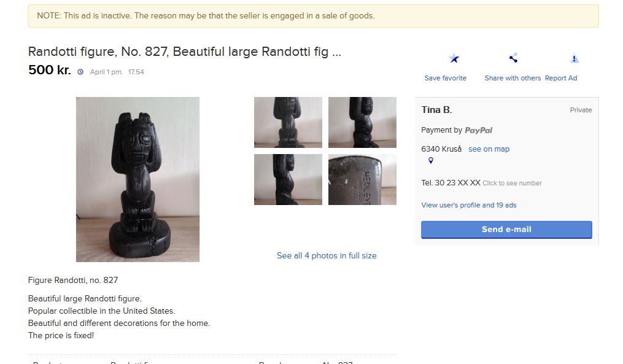Open the 'see on map' link
Viewport: 623px width, 364px height.
tap(489, 149)
